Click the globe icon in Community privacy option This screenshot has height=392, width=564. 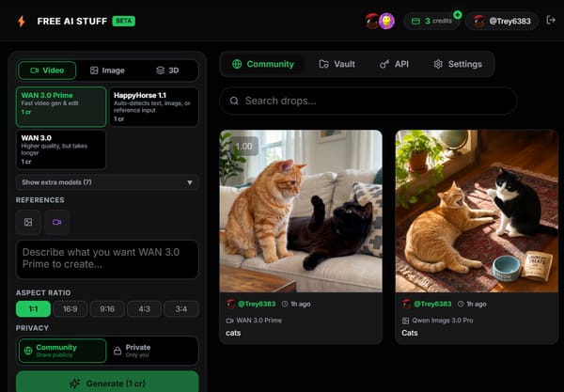click(x=28, y=351)
